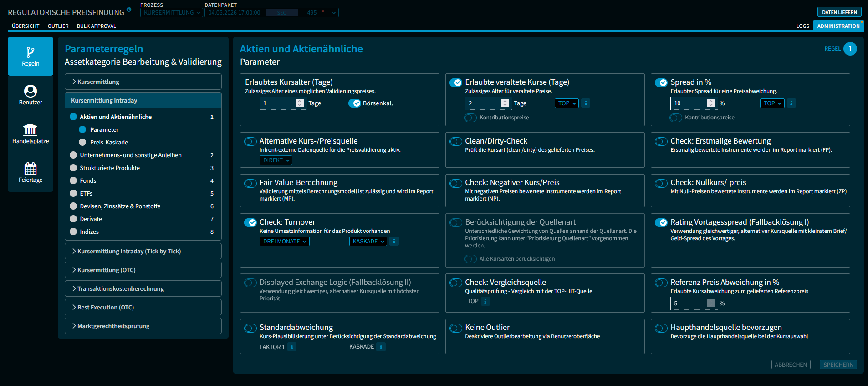Open the Handelsplätze bank icon
868x386 pixels.
pyautogui.click(x=31, y=130)
